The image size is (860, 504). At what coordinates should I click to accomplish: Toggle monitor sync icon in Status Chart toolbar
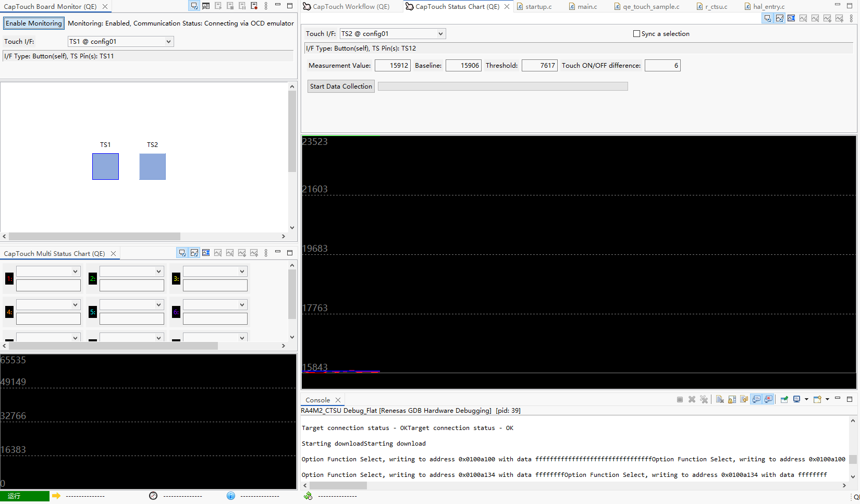tap(767, 18)
